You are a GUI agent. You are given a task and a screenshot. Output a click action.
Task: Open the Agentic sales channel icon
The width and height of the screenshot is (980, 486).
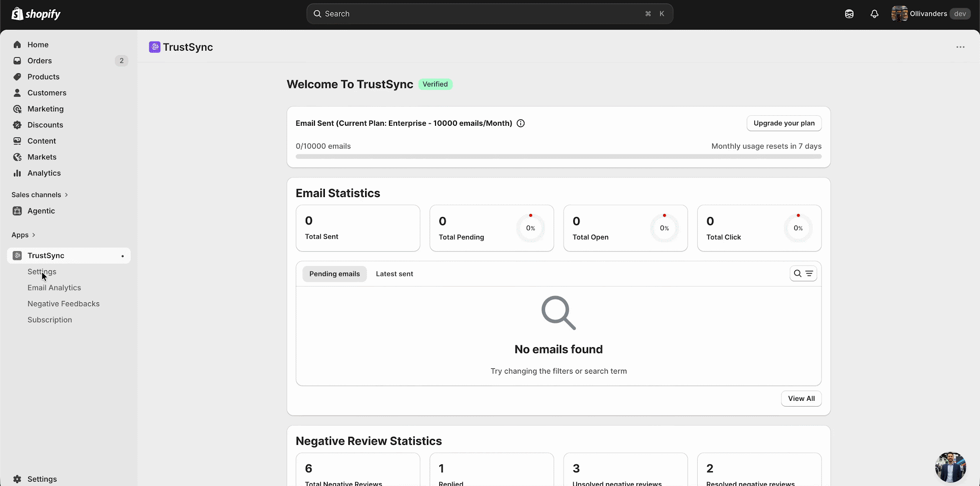point(17,211)
